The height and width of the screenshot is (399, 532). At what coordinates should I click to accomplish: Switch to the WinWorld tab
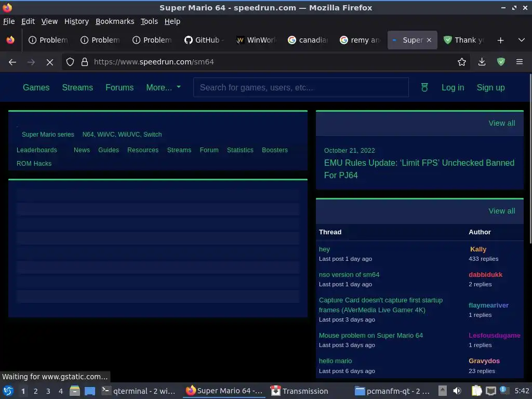pyautogui.click(x=257, y=40)
